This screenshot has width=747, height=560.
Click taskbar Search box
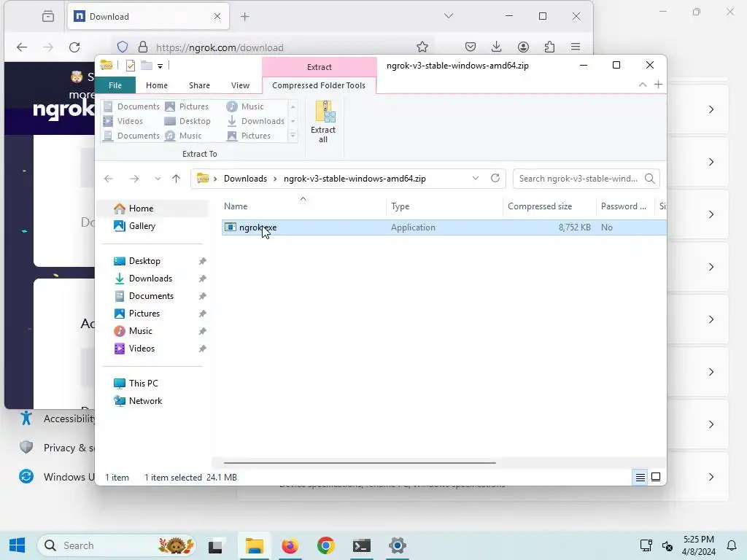(116, 545)
